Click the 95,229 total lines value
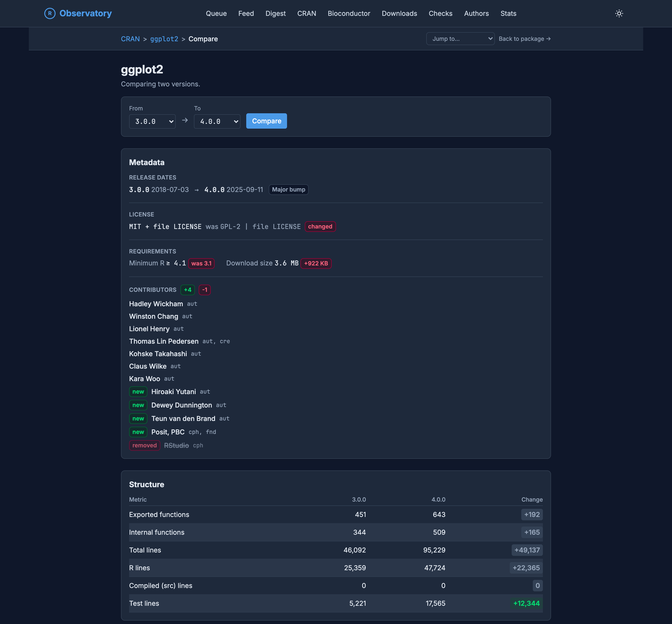 tap(434, 550)
